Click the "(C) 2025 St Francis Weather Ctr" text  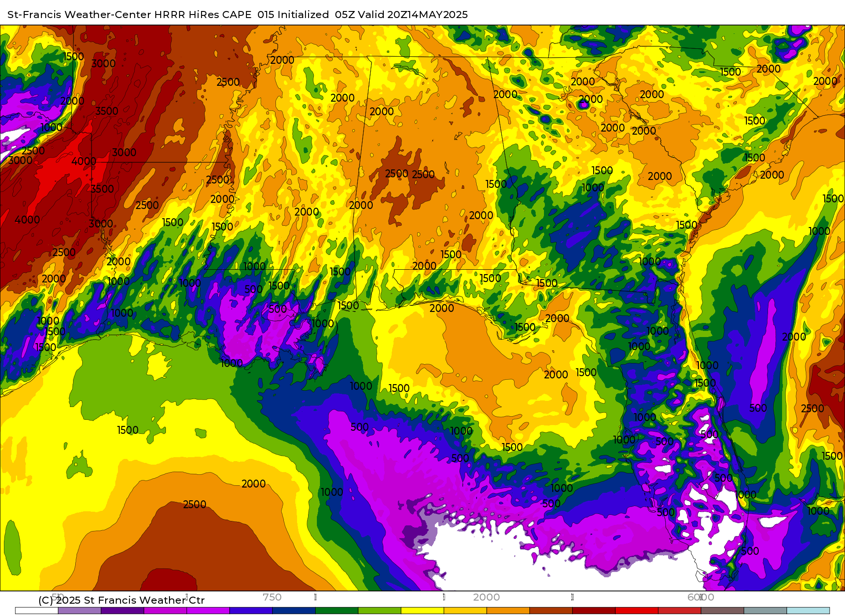[x=121, y=600]
